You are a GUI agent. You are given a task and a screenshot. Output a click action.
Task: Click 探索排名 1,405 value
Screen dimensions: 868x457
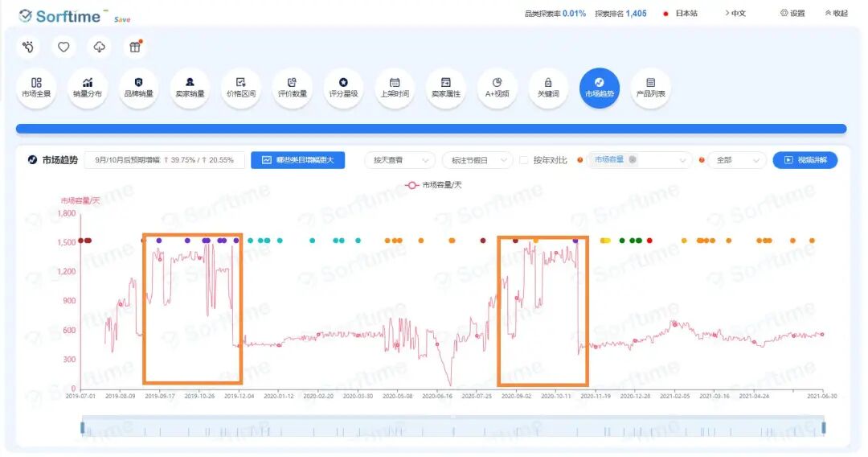[x=636, y=14]
